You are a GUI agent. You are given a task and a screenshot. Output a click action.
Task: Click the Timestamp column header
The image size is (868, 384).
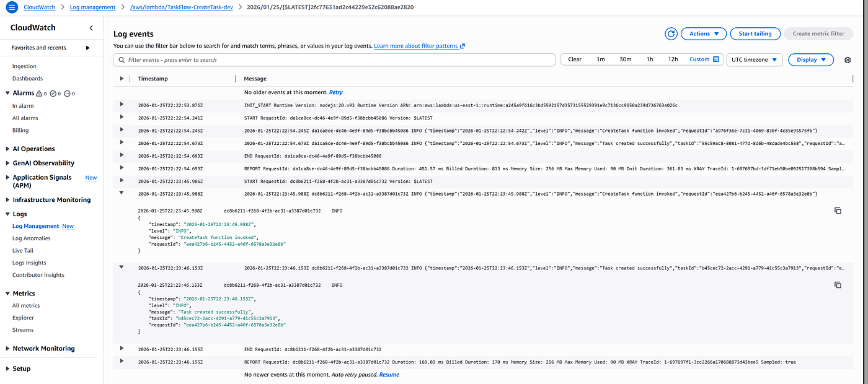click(153, 79)
